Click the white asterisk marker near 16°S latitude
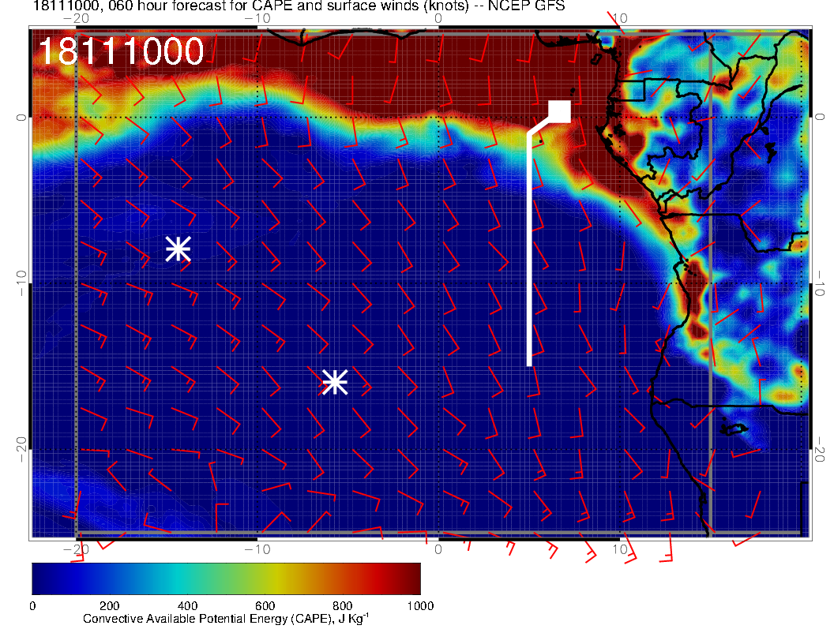 [x=335, y=382]
